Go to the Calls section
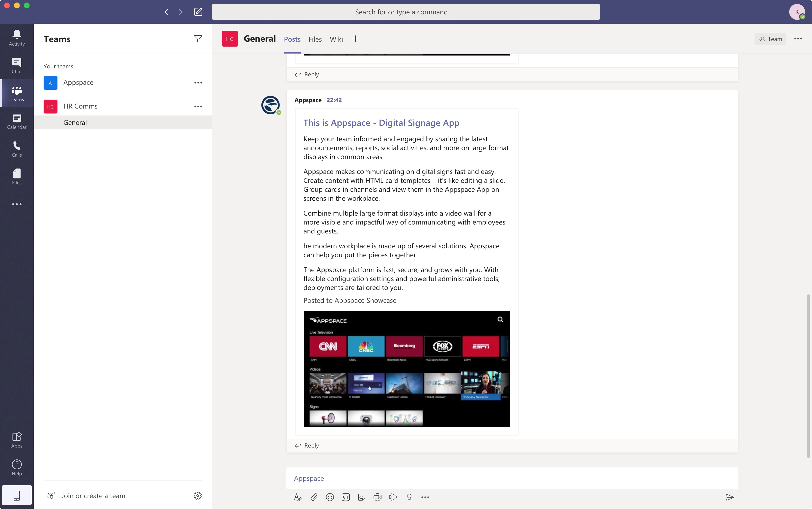The height and width of the screenshot is (509, 812). tap(17, 149)
